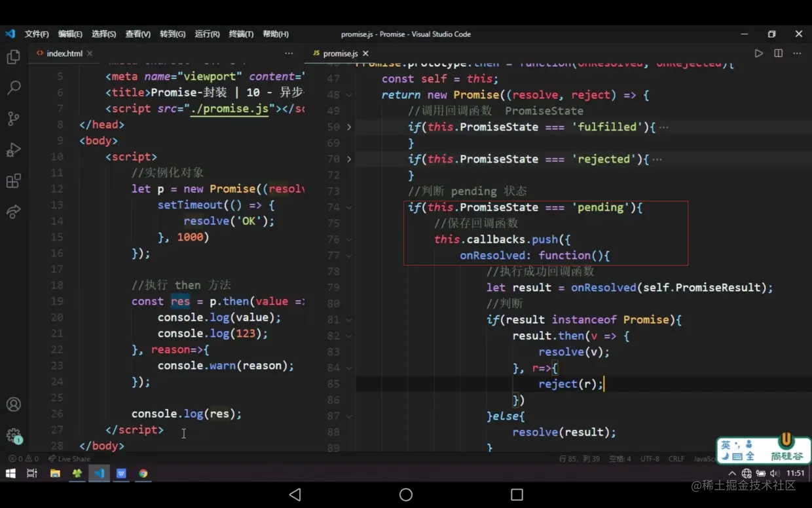Screen dimensions: 812x508
Task: Switch to the index.html tab
Action: click(x=64, y=54)
